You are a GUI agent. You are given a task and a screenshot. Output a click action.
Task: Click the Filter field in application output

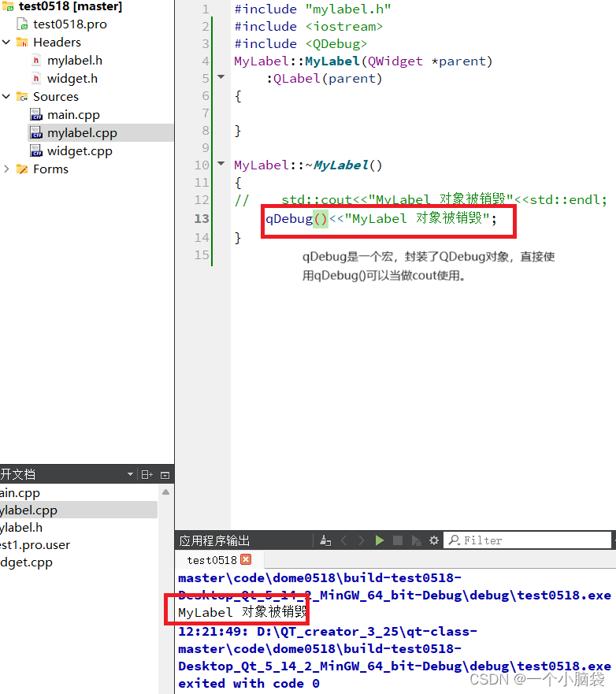[527, 540]
